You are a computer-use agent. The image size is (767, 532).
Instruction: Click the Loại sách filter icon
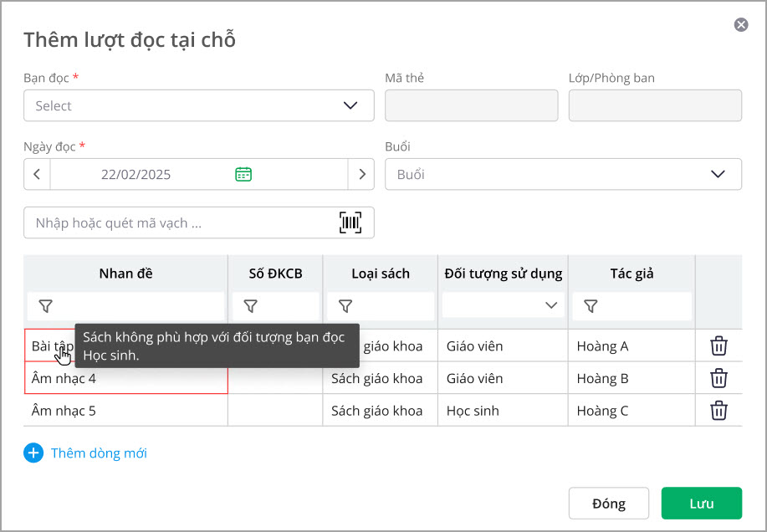345,306
